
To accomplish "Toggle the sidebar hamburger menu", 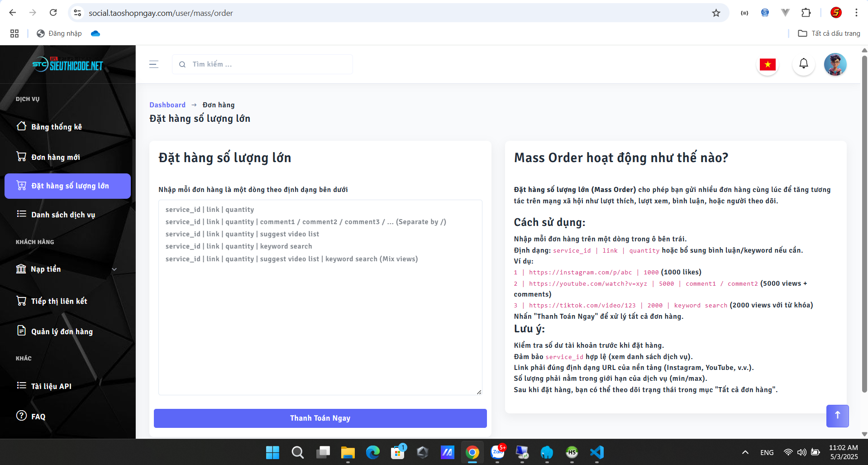I will pyautogui.click(x=153, y=64).
